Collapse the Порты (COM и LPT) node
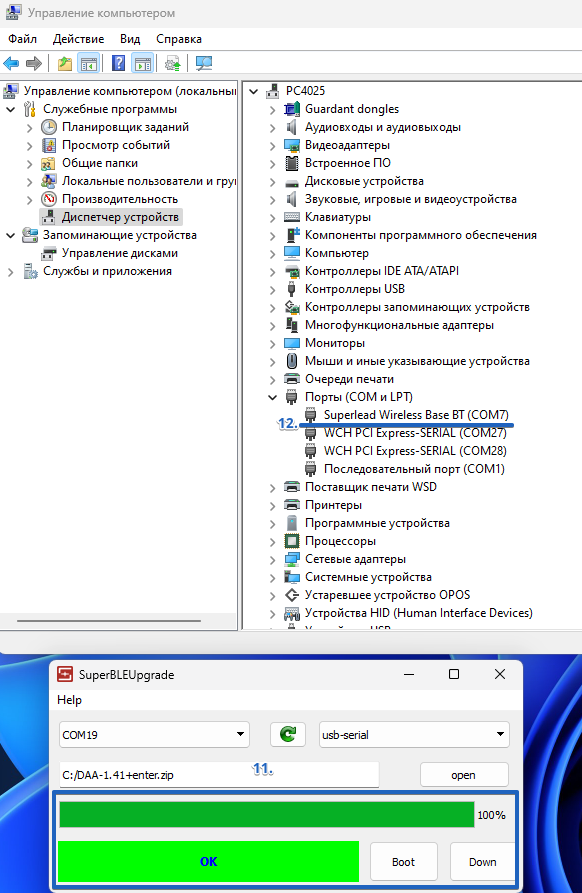582x893 pixels. pos(273,398)
